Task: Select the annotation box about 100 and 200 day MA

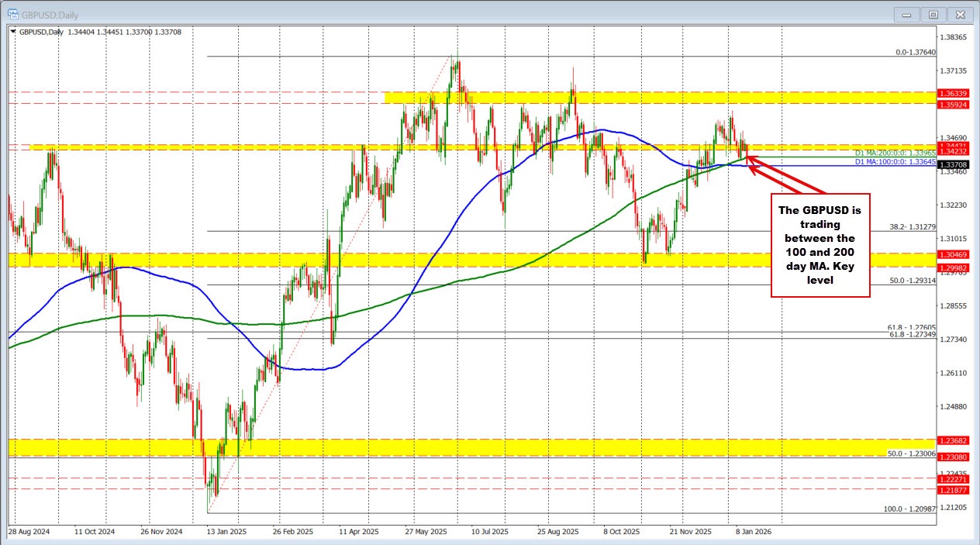Action: point(819,244)
